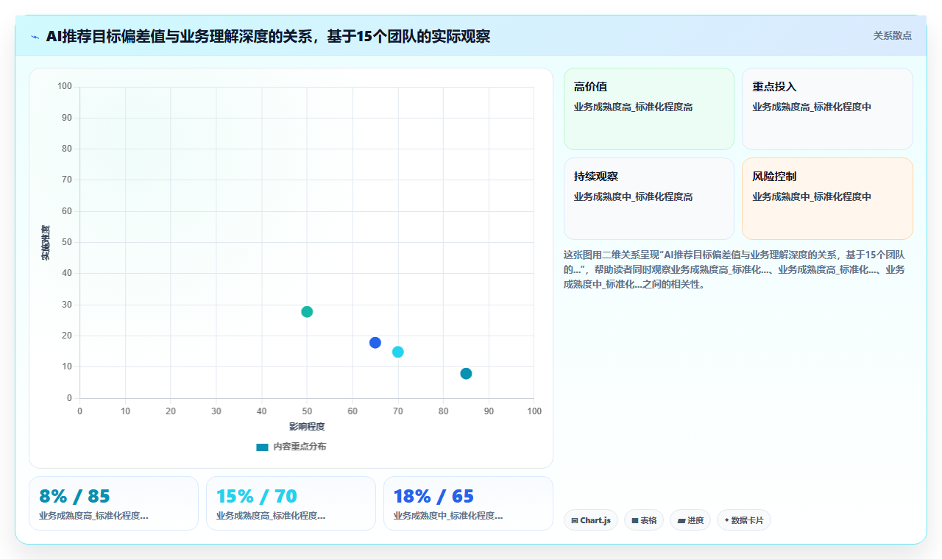Click the sparkle icon in 数据卡片 chip
The height and width of the screenshot is (560, 942).
pos(726,520)
